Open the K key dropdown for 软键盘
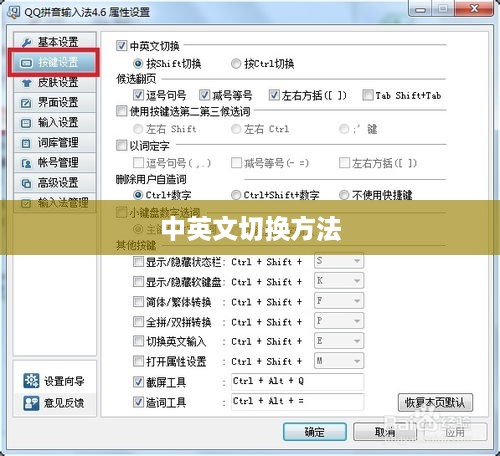500x456 pixels. [x=339, y=281]
